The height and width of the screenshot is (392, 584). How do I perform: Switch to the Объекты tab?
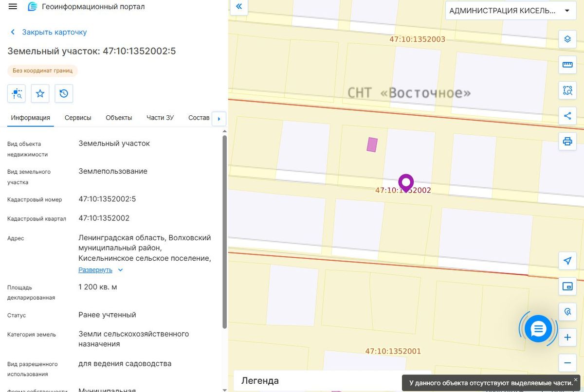pos(119,118)
